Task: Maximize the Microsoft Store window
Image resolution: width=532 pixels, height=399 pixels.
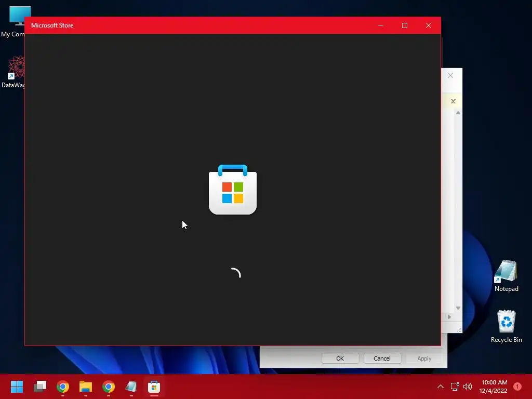Action: [404, 25]
